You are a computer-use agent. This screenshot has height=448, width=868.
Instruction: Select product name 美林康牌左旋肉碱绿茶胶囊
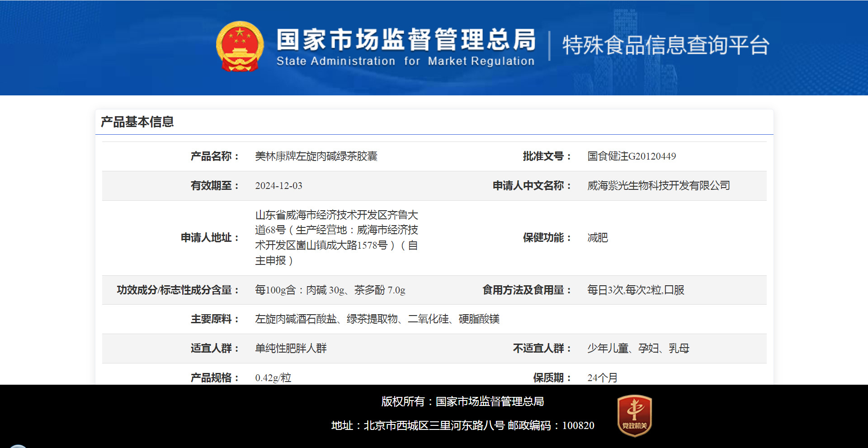click(316, 156)
